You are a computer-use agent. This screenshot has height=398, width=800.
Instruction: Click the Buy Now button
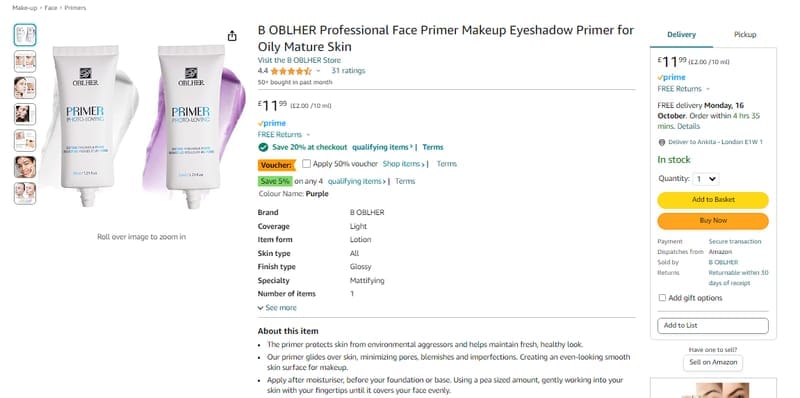(x=713, y=221)
